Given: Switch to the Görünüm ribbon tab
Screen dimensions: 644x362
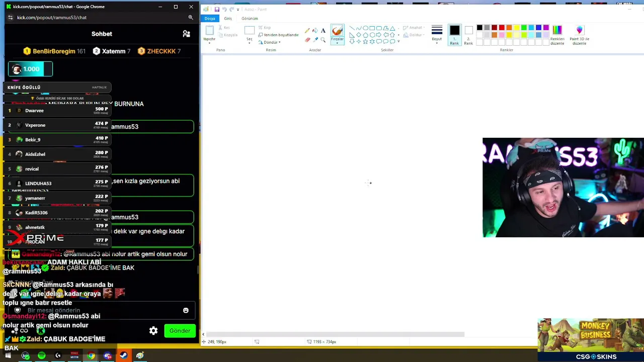Looking at the screenshot, I should 250,19.
